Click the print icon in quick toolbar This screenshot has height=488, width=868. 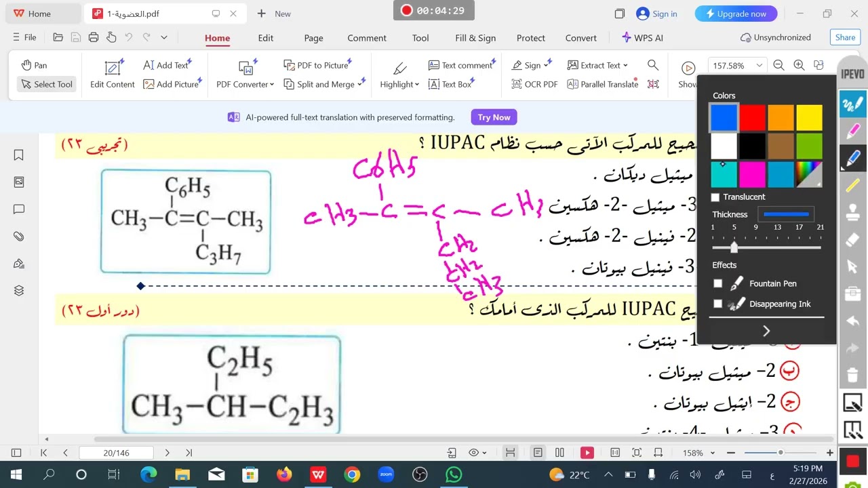coord(94,37)
